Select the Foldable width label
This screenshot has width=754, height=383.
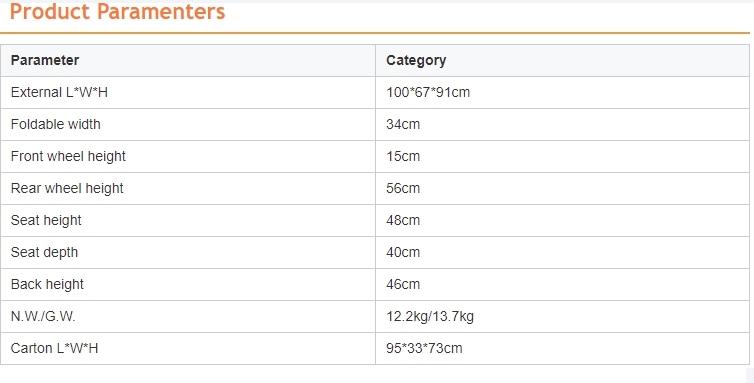56,124
